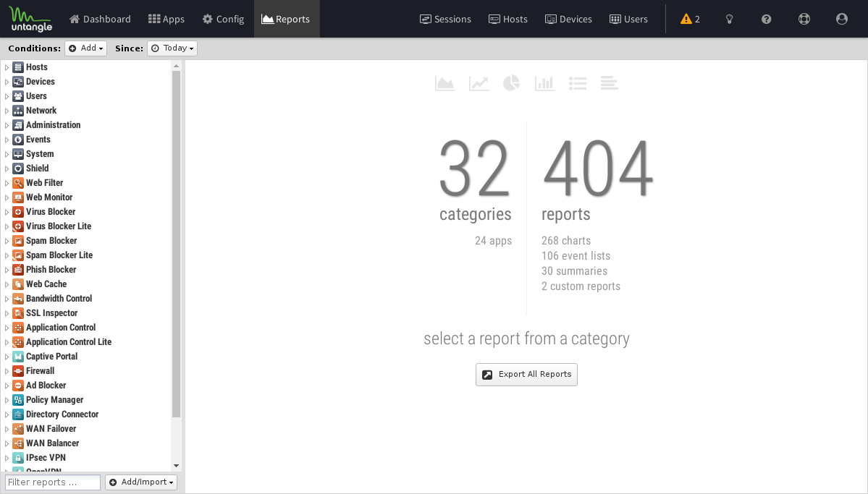The width and height of the screenshot is (868, 494).
Task: Click the Filter reports input field
Action: click(x=52, y=482)
